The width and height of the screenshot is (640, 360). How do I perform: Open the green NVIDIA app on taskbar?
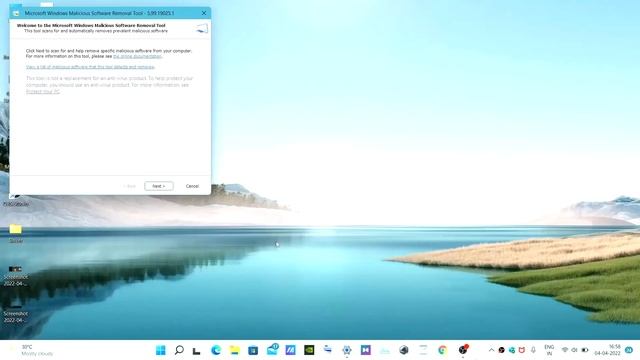(309, 350)
